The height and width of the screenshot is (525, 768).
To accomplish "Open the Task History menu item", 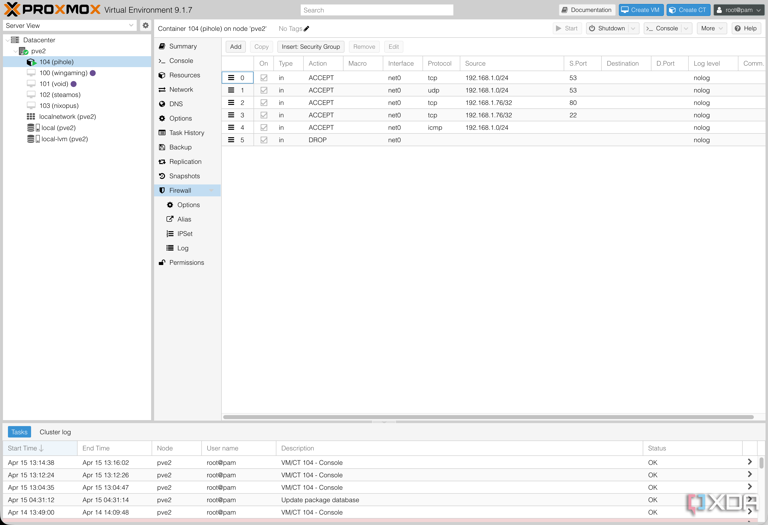I will (186, 133).
